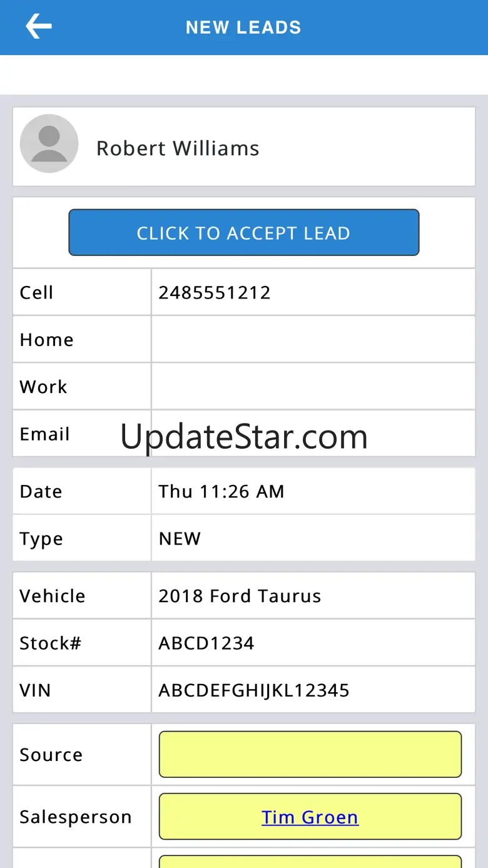Tap the Email row value
This screenshot has width=488, height=868.
click(313, 434)
